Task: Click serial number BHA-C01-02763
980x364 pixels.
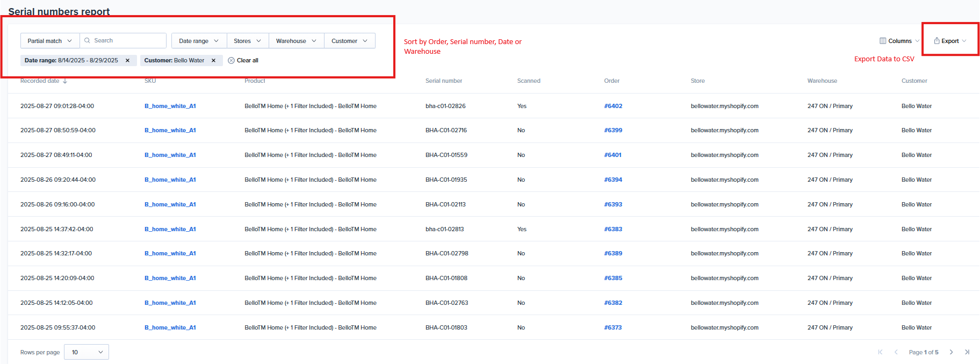Action: (x=446, y=303)
